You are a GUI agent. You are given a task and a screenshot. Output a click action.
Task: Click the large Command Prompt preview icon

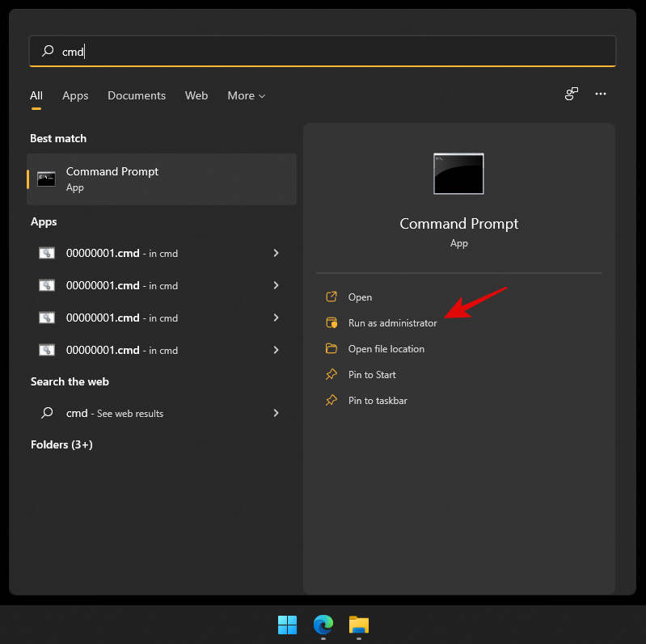point(458,174)
